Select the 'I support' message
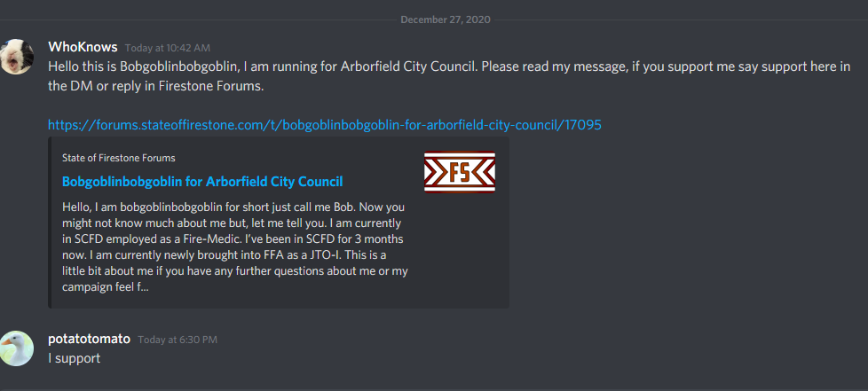Screen dimensions: 868x391 [75, 358]
